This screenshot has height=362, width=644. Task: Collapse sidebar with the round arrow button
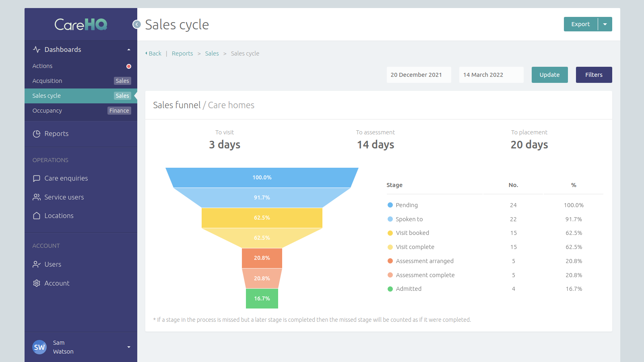click(137, 25)
